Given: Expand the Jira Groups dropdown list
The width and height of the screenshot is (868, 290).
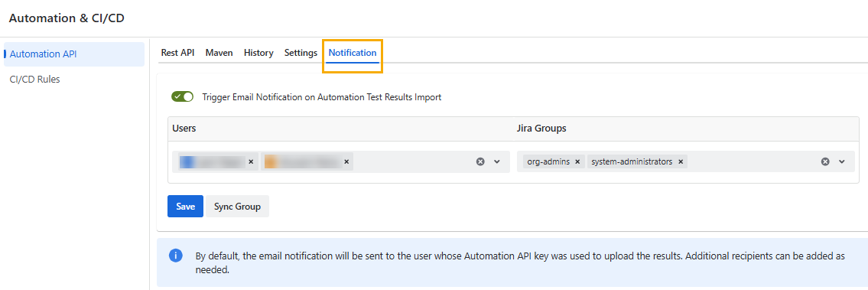Looking at the screenshot, I should tap(842, 161).
